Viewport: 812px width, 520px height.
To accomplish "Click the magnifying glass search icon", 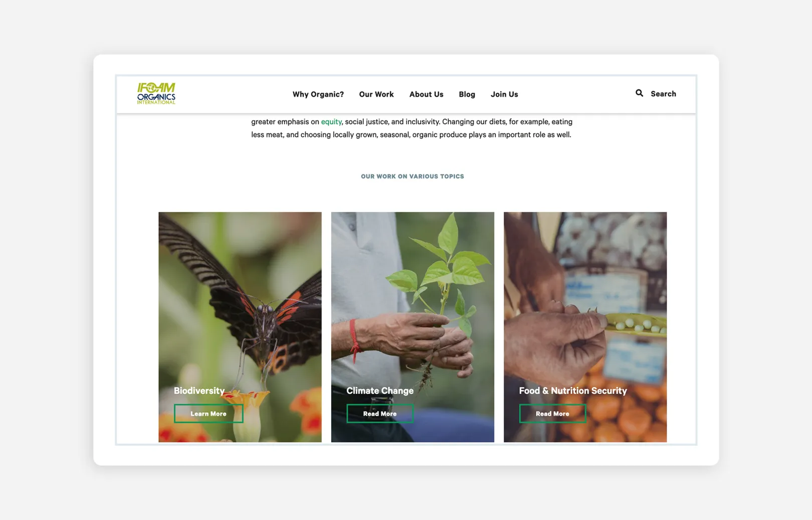I will point(639,93).
